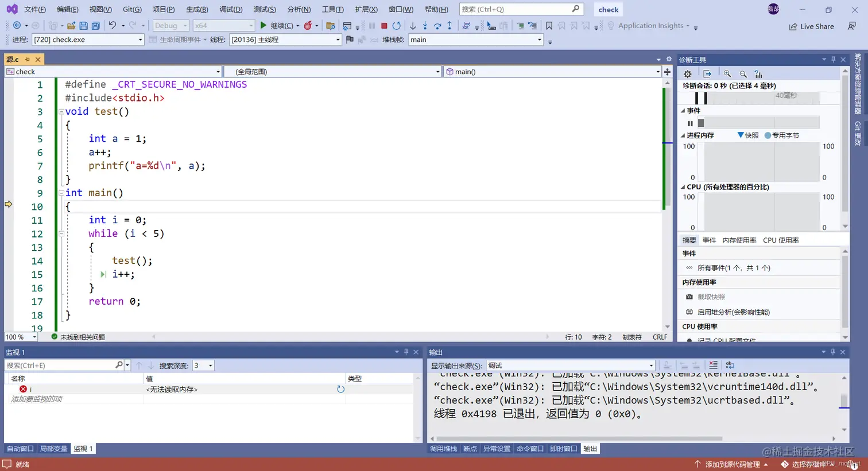Click Zoom In magnifier in Diagnostic Tools

[727, 74]
